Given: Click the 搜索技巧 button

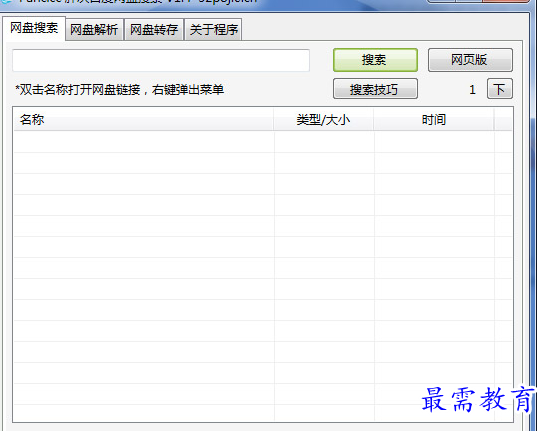Looking at the screenshot, I should [375, 89].
